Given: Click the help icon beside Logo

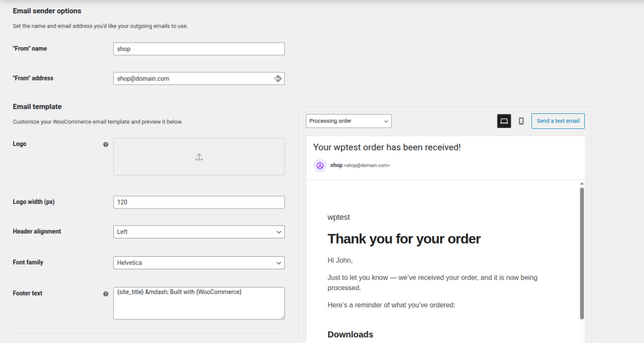Looking at the screenshot, I should pos(106,144).
